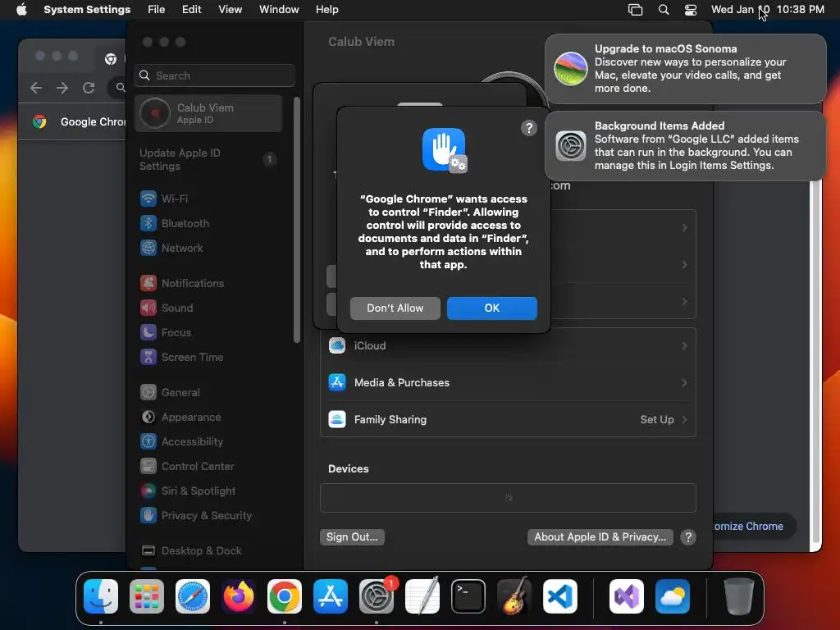Open the App Store dock icon
The width and height of the screenshot is (840, 630).
[x=331, y=596]
